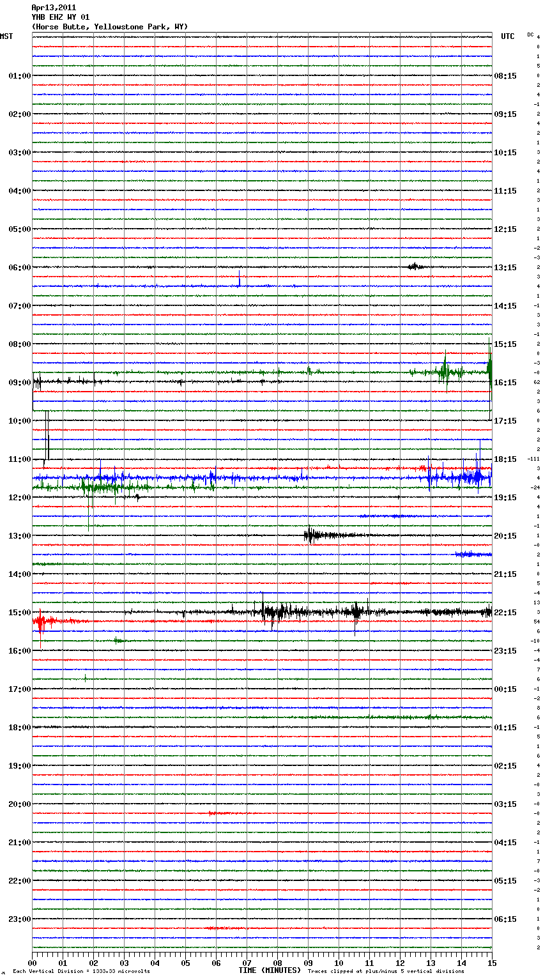This screenshot has width=543, height=980.
Task: Select the 18:00 MST row label
Action: point(20,728)
